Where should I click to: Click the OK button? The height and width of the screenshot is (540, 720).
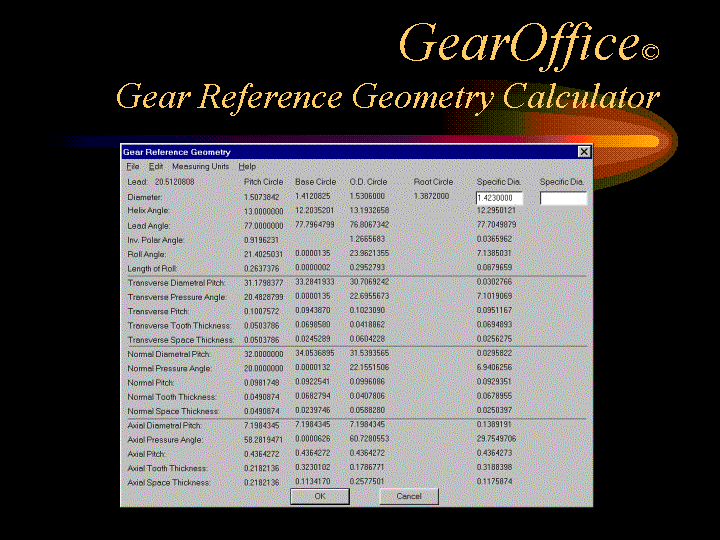click(x=319, y=496)
